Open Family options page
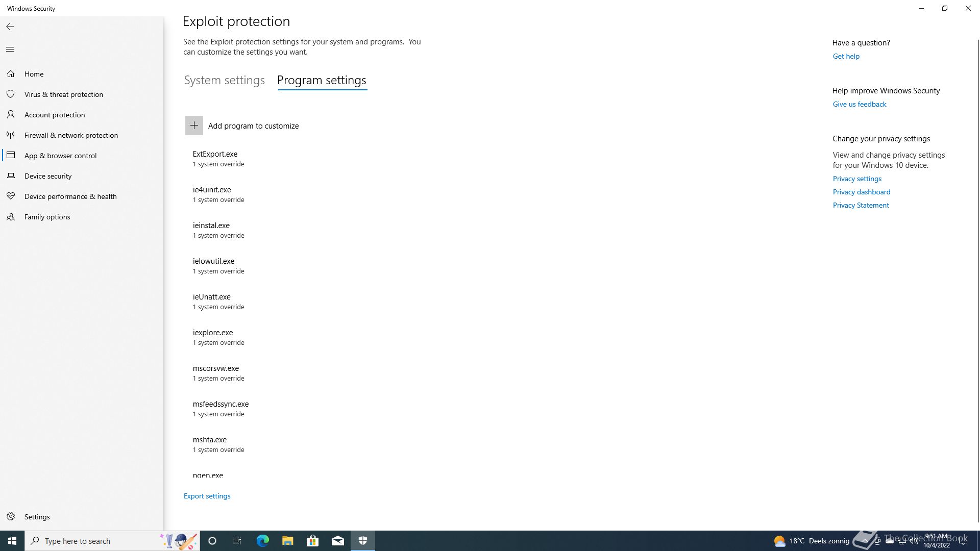The image size is (980, 551). (47, 217)
